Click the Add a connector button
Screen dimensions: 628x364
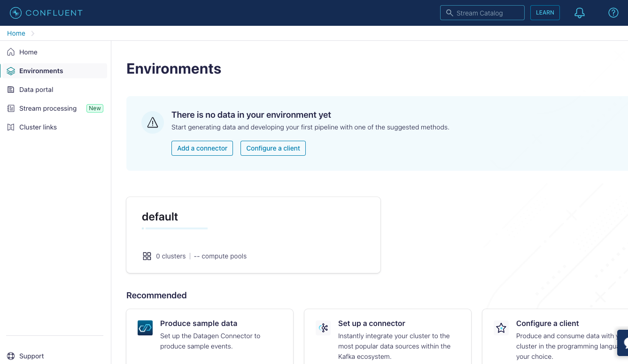pos(202,148)
